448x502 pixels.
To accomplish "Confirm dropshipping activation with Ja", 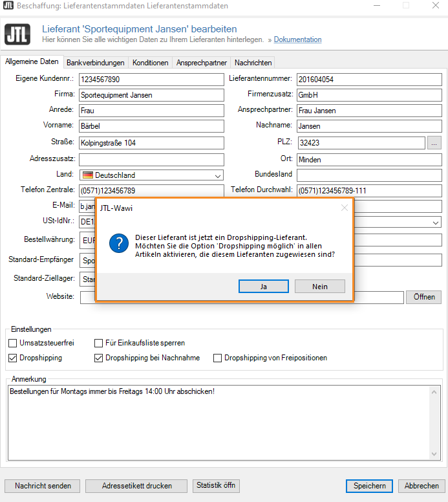I will coord(263,286).
